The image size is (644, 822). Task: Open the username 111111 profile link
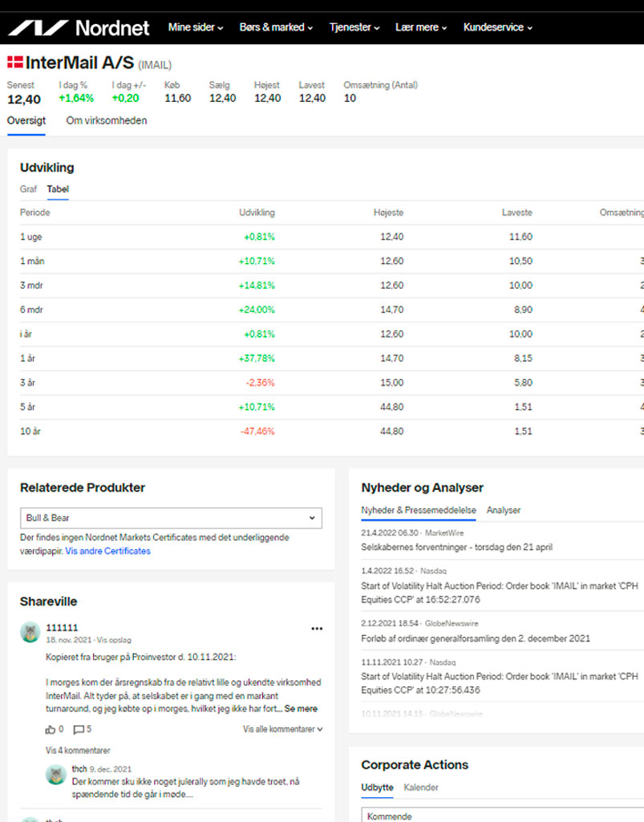62,627
